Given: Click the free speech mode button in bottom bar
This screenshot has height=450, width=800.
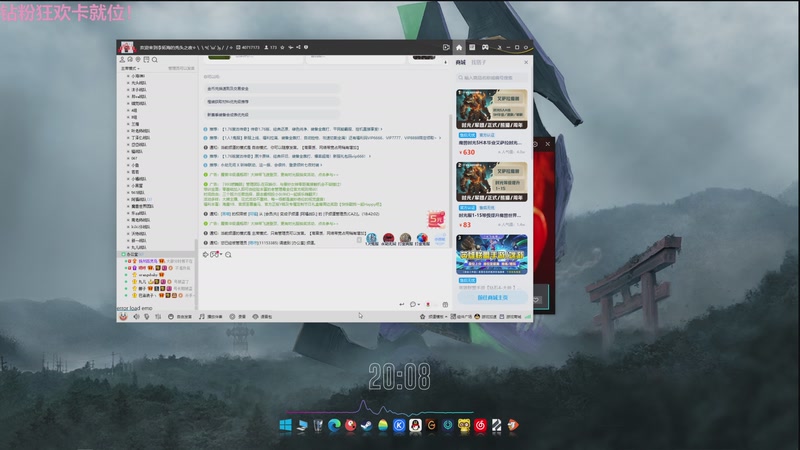Looking at the screenshot, I should pos(180,317).
